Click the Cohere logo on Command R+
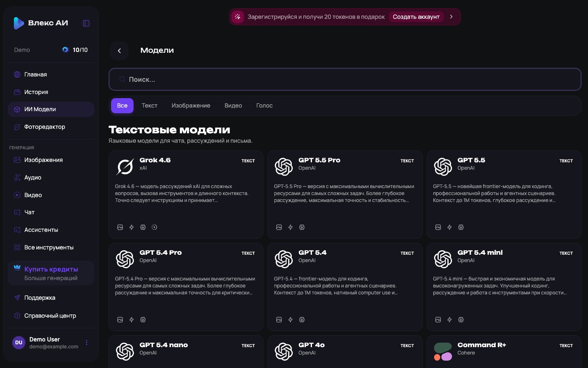This screenshot has width=588, height=368. [x=443, y=352]
